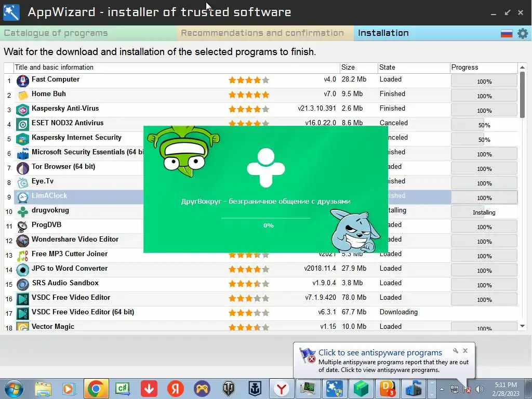Open settings with the gear icon
This screenshot has width=532, height=399.
523,33
